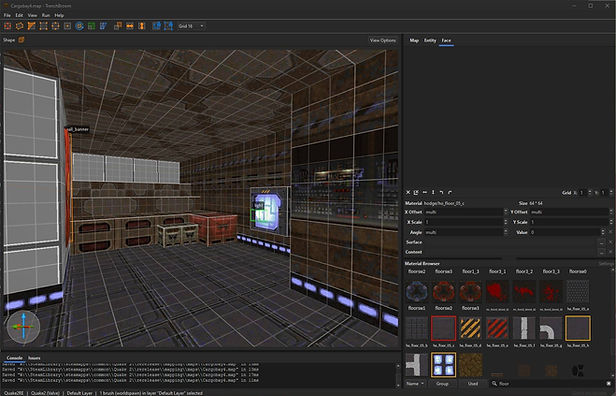Toggle texture lock in toolbar
The image size is (616, 396).
click(156, 26)
